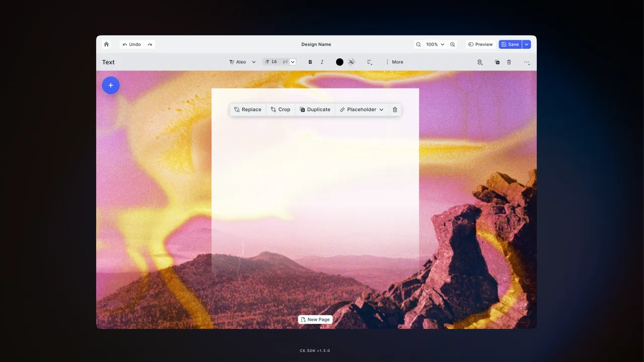Viewport: 644px width, 362px height.
Task: Expand the Aleo font dropdown
Action: tap(243, 62)
